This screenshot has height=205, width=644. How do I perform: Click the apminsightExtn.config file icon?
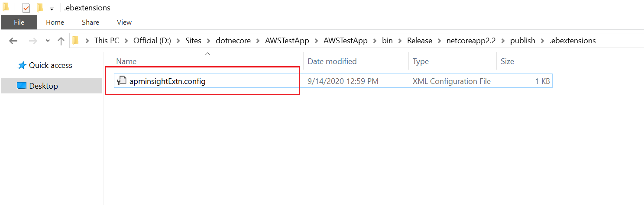pyautogui.click(x=122, y=81)
